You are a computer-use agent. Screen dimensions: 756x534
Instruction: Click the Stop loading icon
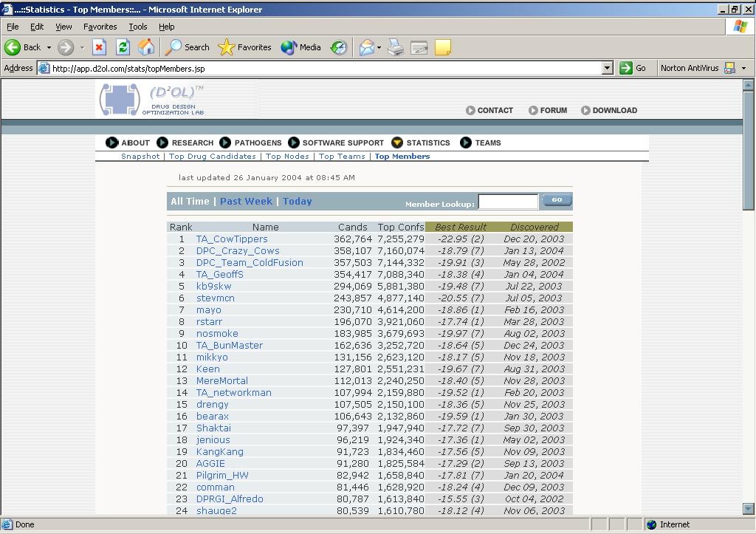99,47
